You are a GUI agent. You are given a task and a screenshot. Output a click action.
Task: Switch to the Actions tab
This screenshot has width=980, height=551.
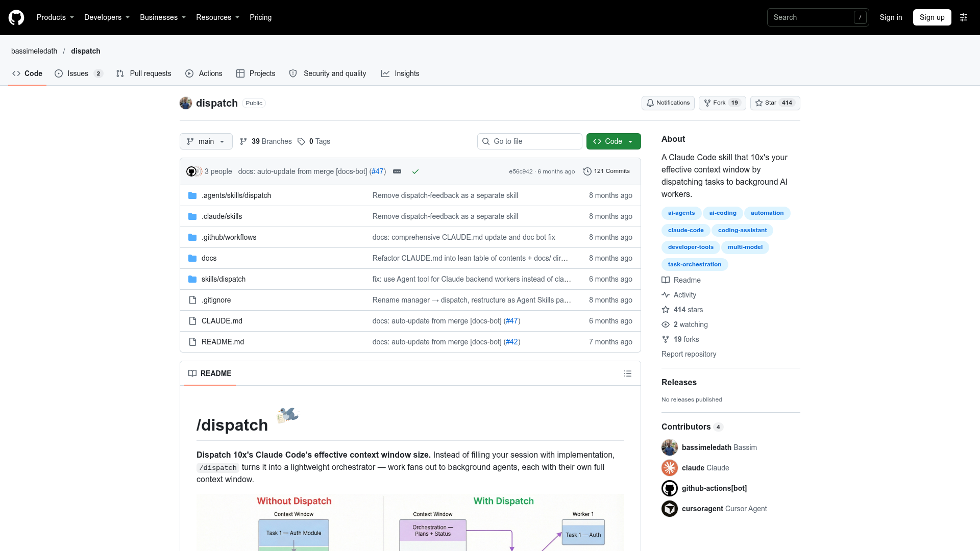click(204, 73)
